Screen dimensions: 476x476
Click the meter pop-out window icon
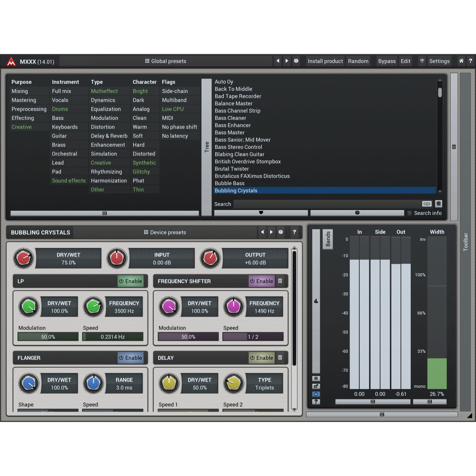coord(316,386)
